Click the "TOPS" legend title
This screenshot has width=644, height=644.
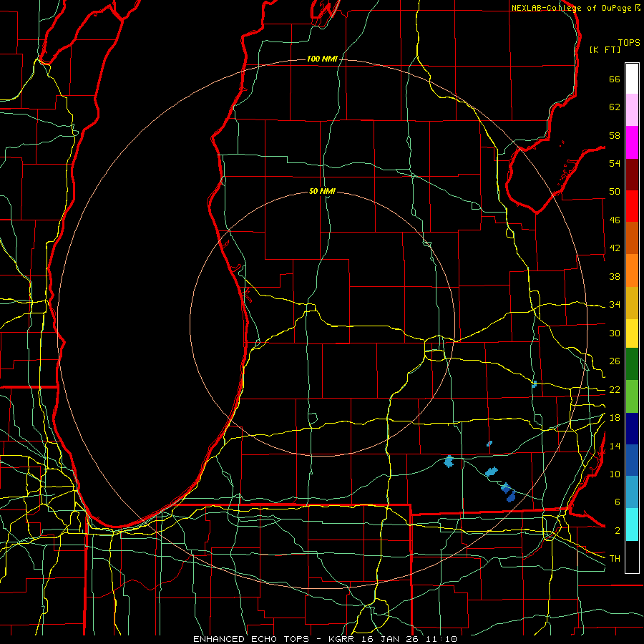[629, 43]
